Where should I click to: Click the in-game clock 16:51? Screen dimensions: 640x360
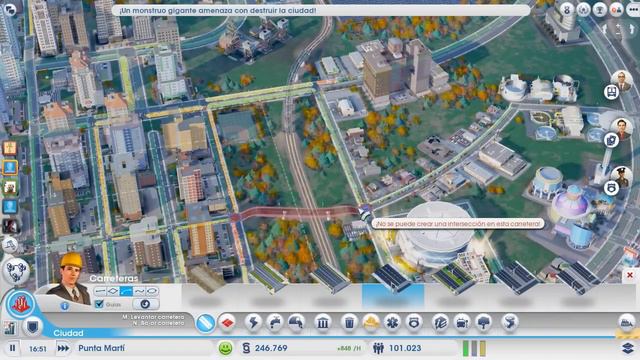click(38, 349)
